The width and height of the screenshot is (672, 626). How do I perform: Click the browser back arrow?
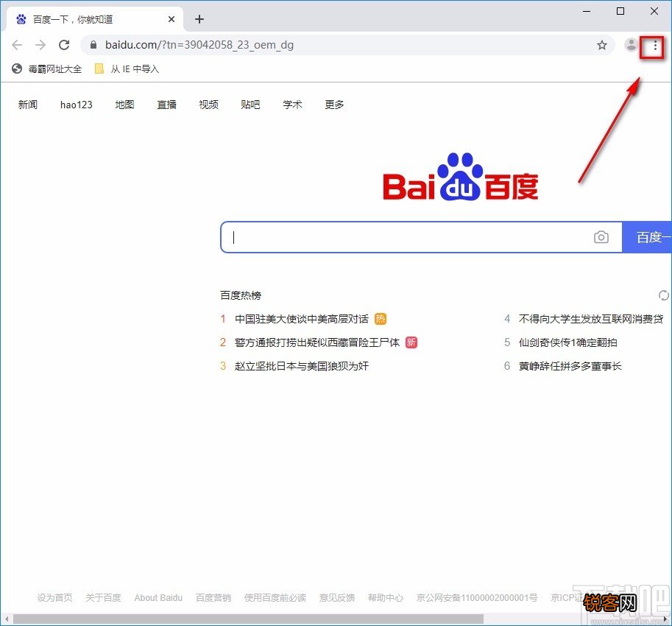coord(17,45)
